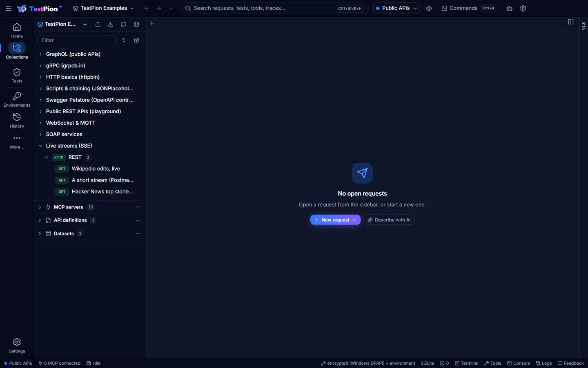
Task: Open the Info side panel tab
Action: coord(584,26)
